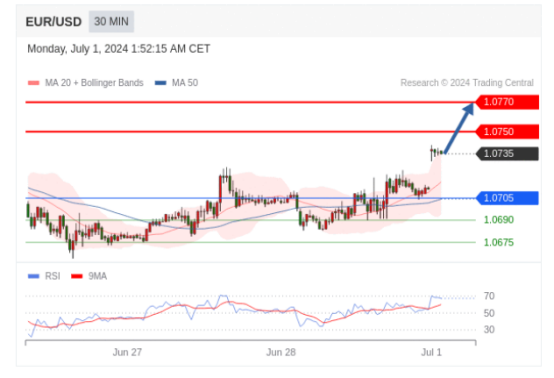Select the 1.0705 pivot price tag
The height and width of the screenshot is (378, 554).
(x=507, y=198)
